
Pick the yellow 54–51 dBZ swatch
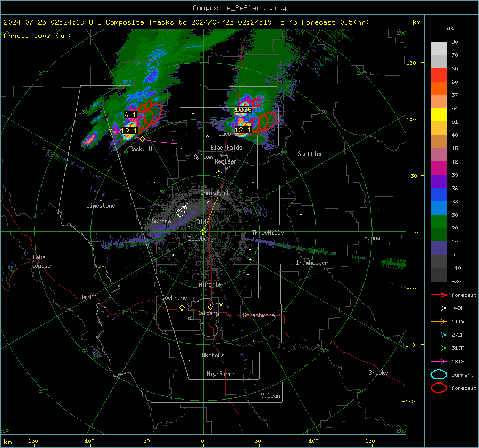point(439,115)
